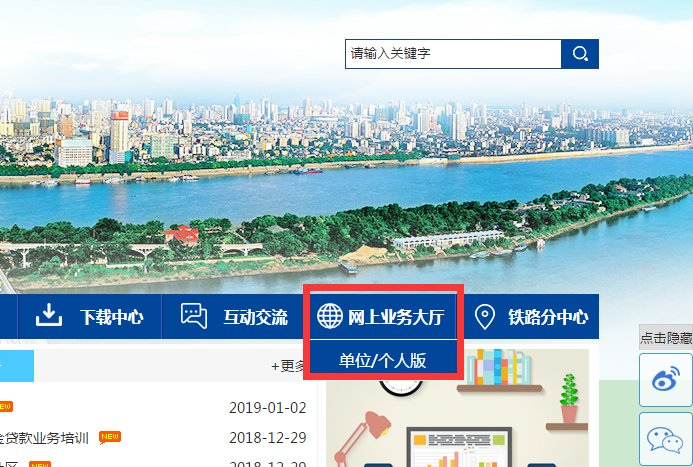Viewport: 693px width, 467px height.
Task: Click the date 2018-12-29 beside 贷款业务培训
Action: [268, 437]
